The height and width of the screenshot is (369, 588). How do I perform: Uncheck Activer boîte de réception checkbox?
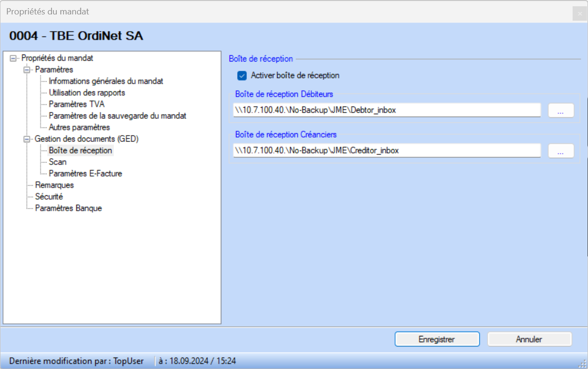point(242,76)
